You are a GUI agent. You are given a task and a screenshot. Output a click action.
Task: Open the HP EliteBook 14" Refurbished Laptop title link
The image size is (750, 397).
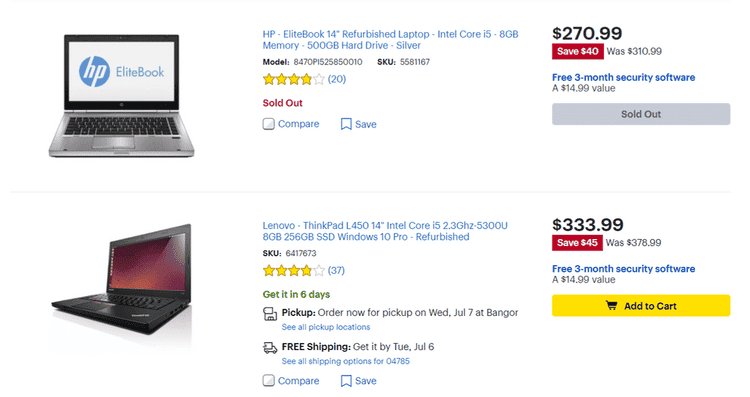[x=390, y=40]
